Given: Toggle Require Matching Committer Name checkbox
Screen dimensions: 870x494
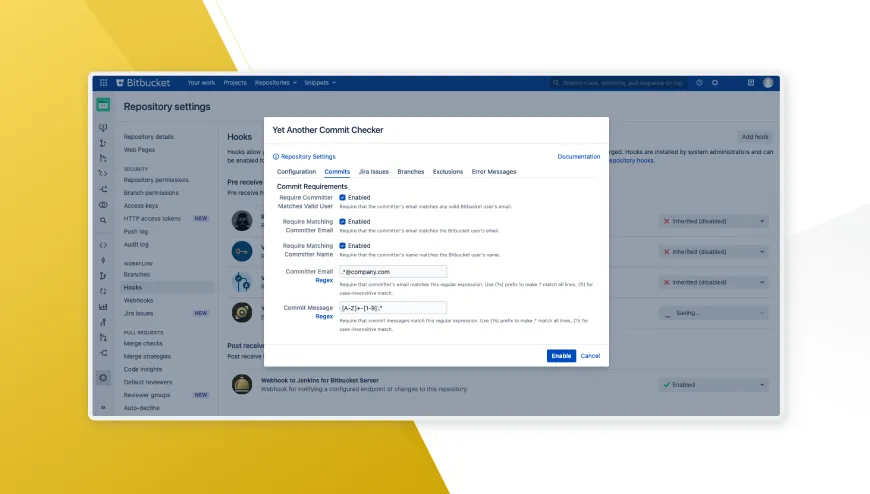Looking at the screenshot, I should pos(343,246).
